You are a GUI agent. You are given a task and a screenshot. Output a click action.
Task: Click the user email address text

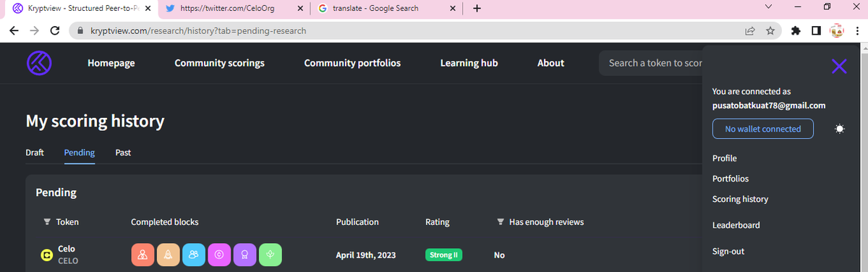[769, 105]
